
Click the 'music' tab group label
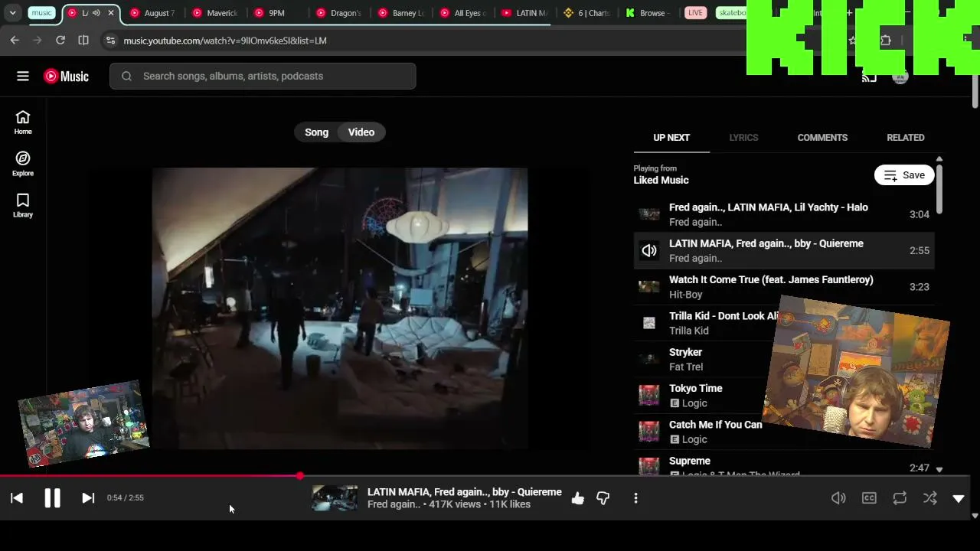(x=41, y=13)
